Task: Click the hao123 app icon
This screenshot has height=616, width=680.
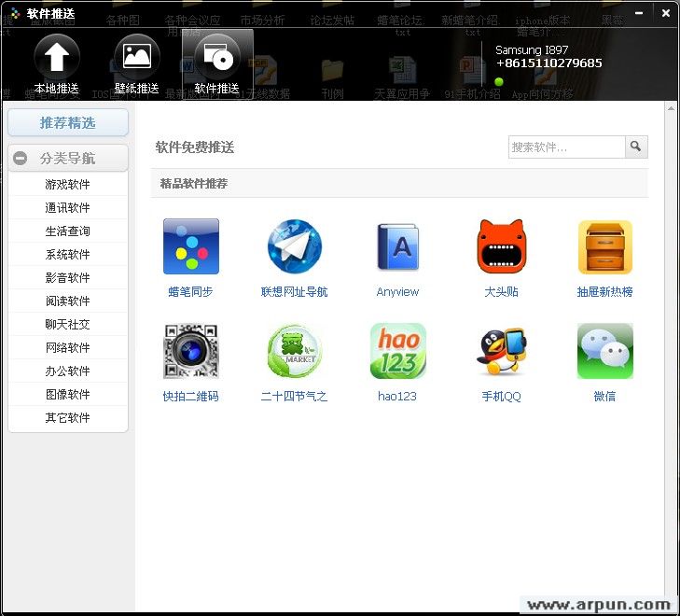Action: click(398, 351)
